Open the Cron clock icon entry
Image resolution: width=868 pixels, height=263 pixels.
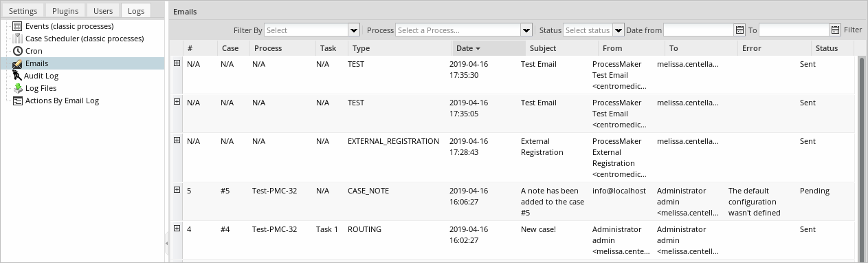tap(18, 51)
